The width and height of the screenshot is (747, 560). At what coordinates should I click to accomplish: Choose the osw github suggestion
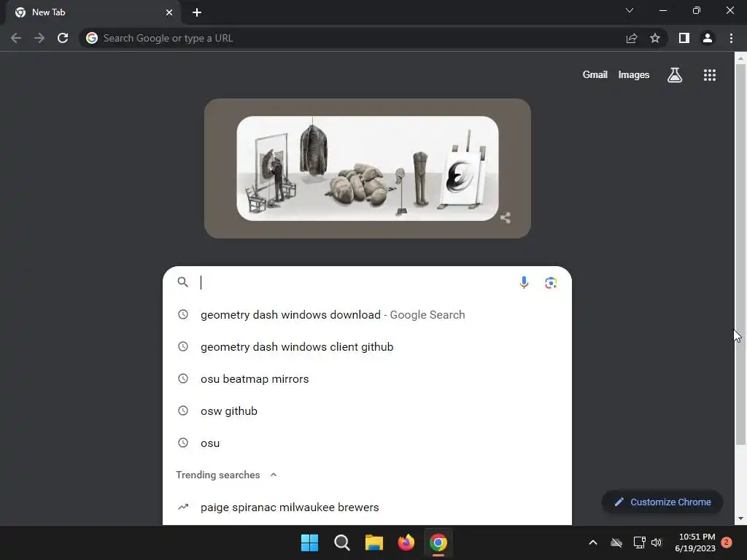point(367,411)
